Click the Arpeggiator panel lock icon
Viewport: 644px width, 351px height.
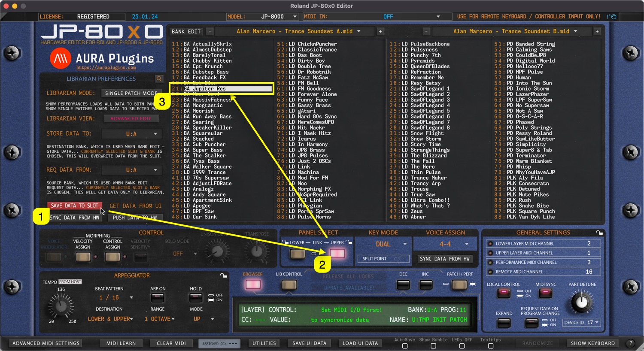tap(223, 275)
